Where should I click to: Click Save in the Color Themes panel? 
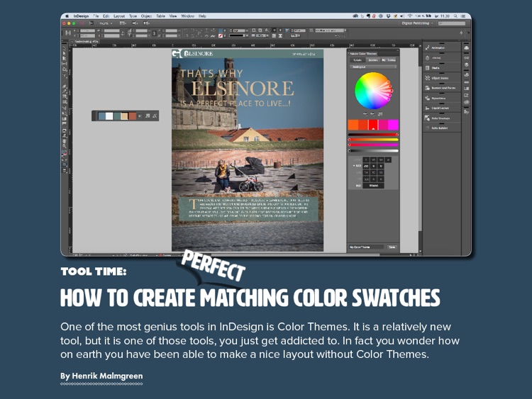[x=392, y=247]
